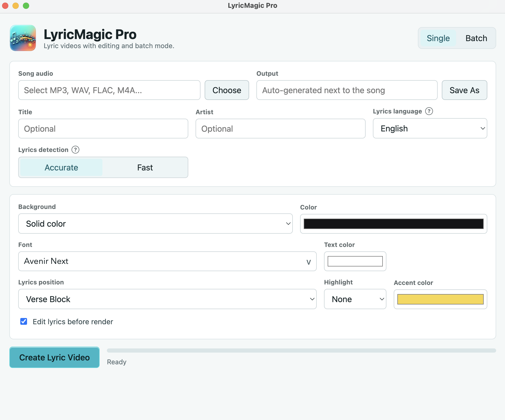Select Fast lyrics detection
This screenshot has width=505, height=420.
pos(145,167)
